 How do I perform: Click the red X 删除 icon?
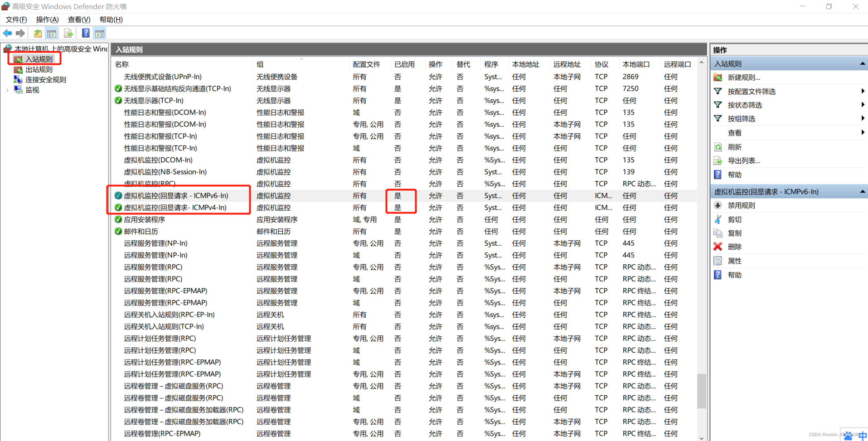718,247
